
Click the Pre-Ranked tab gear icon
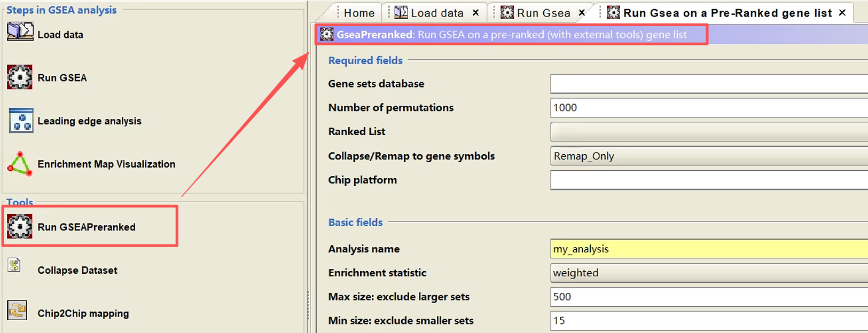(614, 12)
